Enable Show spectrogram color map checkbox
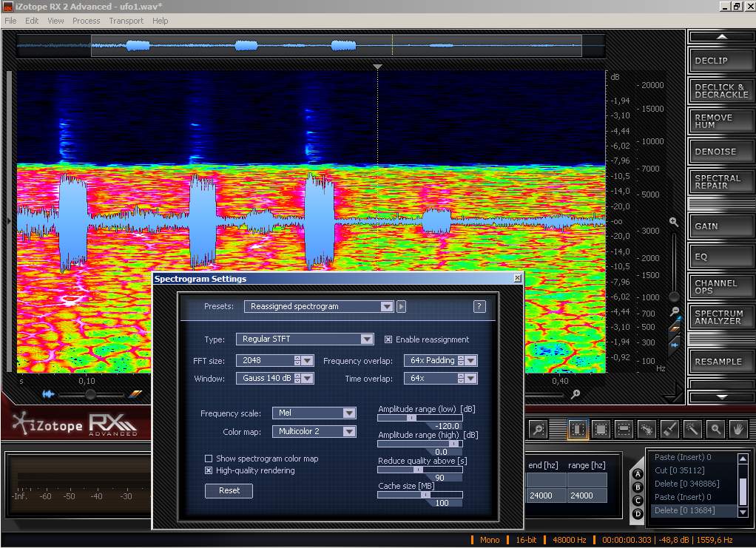Screen dimensions: 756x548 pos(209,459)
